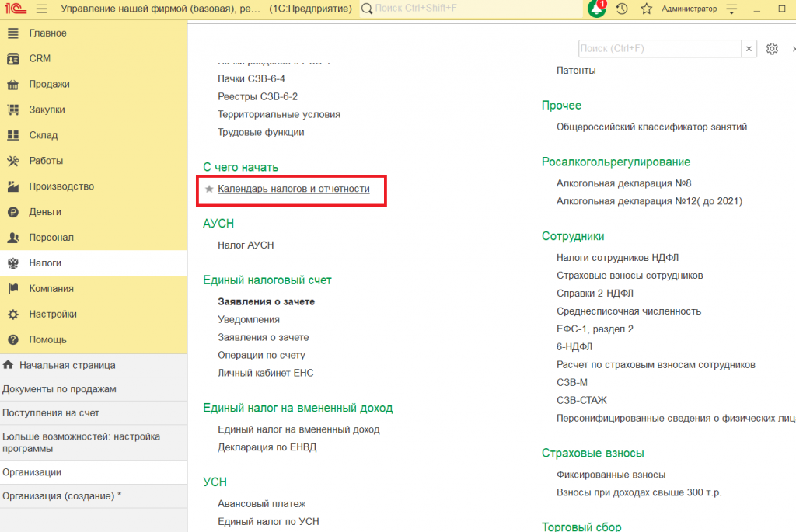Open the Главное section
The height and width of the screenshot is (532, 796).
click(x=93, y=33)
